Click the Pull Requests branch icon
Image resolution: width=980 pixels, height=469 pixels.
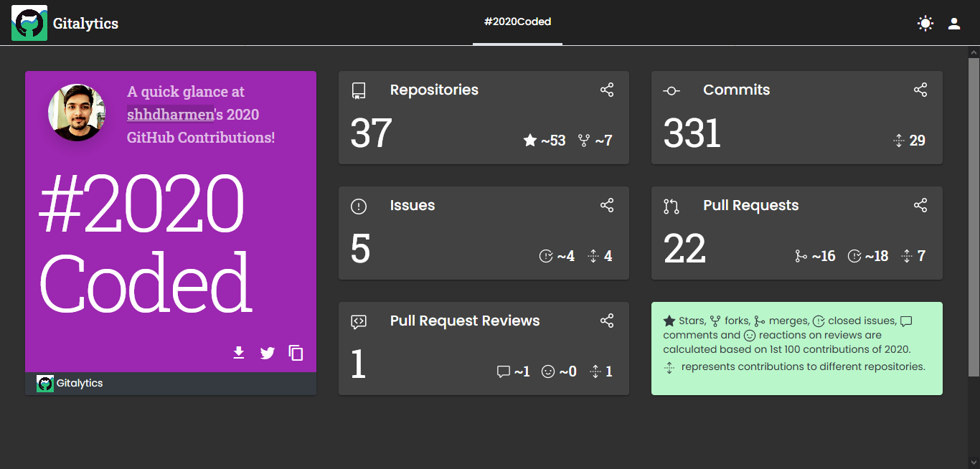point(672,207)
